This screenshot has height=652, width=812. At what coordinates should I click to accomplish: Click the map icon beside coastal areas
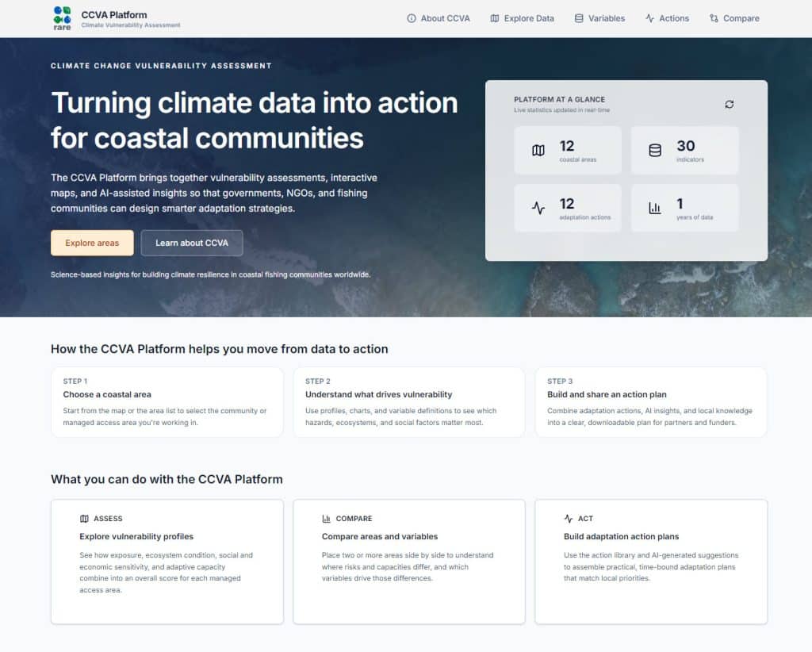click(x=538, y=151)
